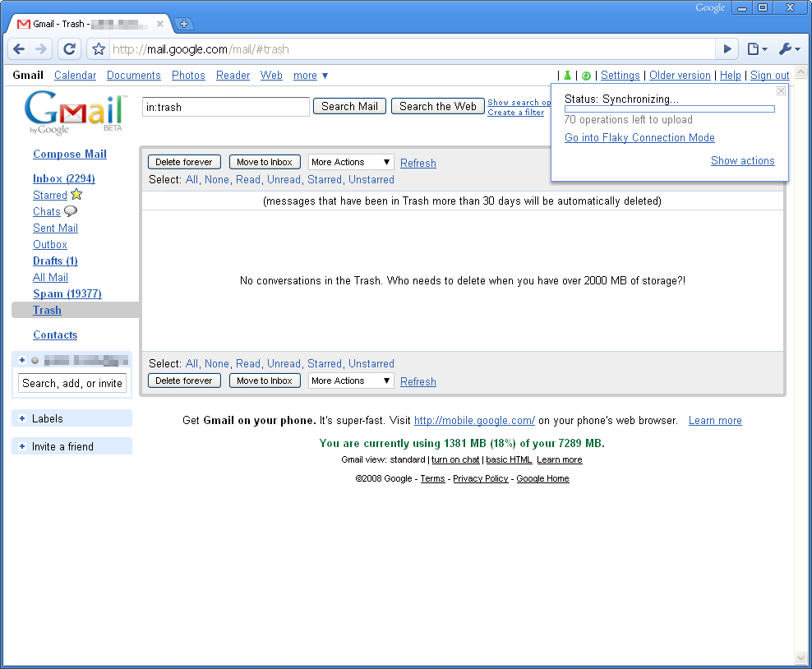Click the Search Mail button
812x669 pixels.
point(349,106)
